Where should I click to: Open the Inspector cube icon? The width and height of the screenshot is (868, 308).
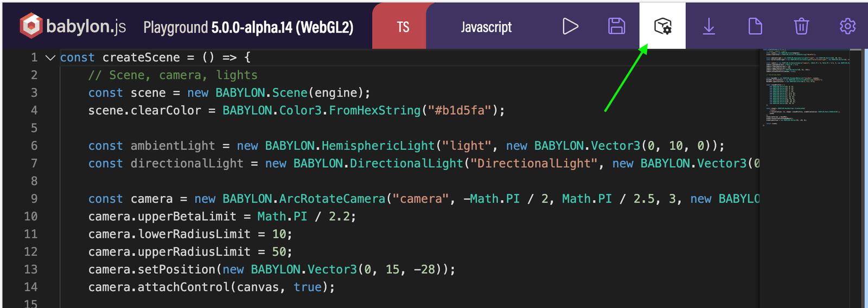[x=662, y=26]
